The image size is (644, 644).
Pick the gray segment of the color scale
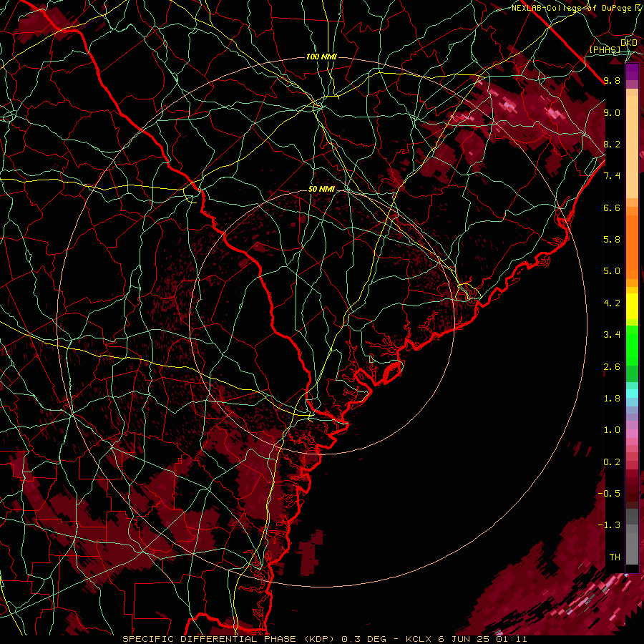pos(632,536)
